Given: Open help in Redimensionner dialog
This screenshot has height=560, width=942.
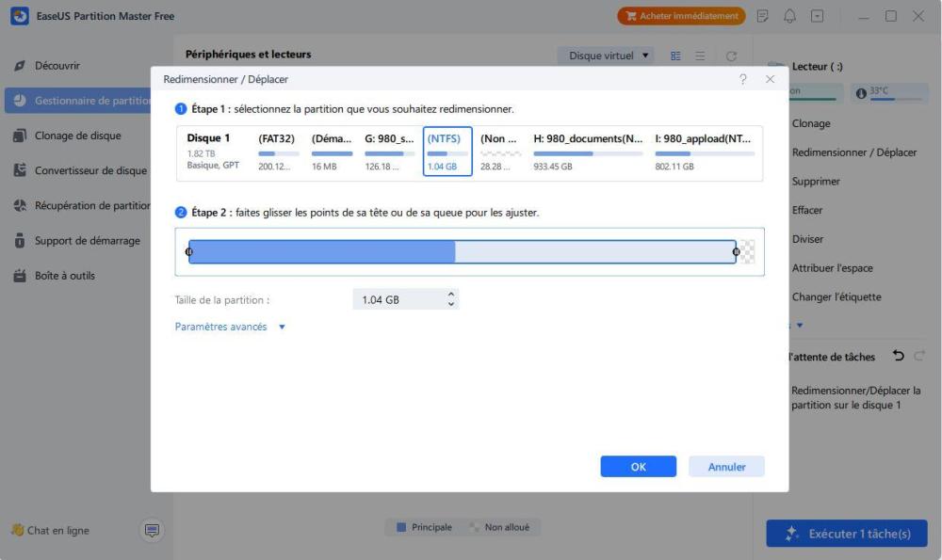Looking at the screenshot, I should [x=743, y=79].
